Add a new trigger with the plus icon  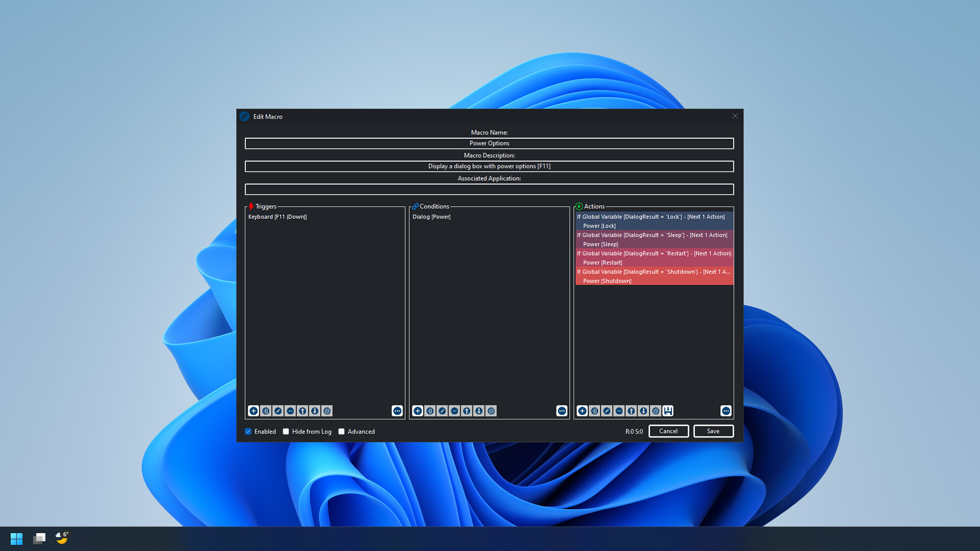[x=254, y=411]
